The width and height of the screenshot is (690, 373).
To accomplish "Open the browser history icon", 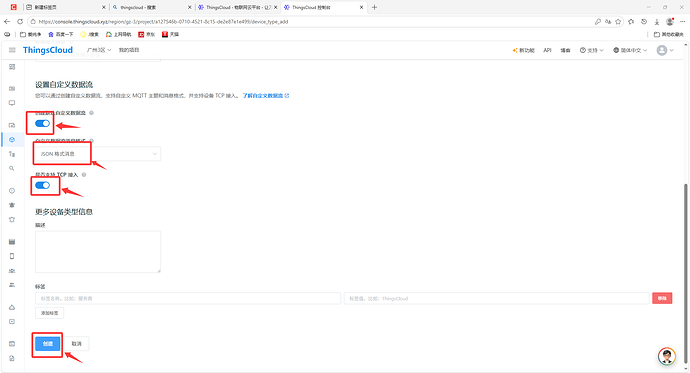I will click(x=644, y=22).
